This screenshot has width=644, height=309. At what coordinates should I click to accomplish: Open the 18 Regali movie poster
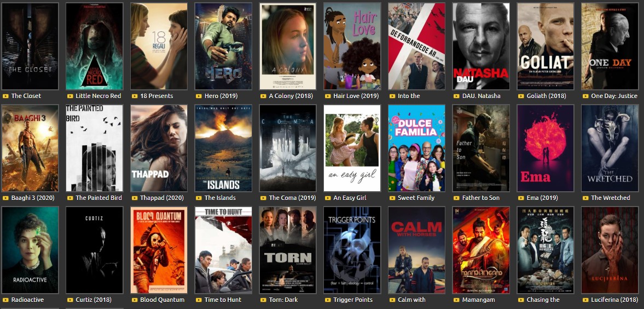coord(159,46)
